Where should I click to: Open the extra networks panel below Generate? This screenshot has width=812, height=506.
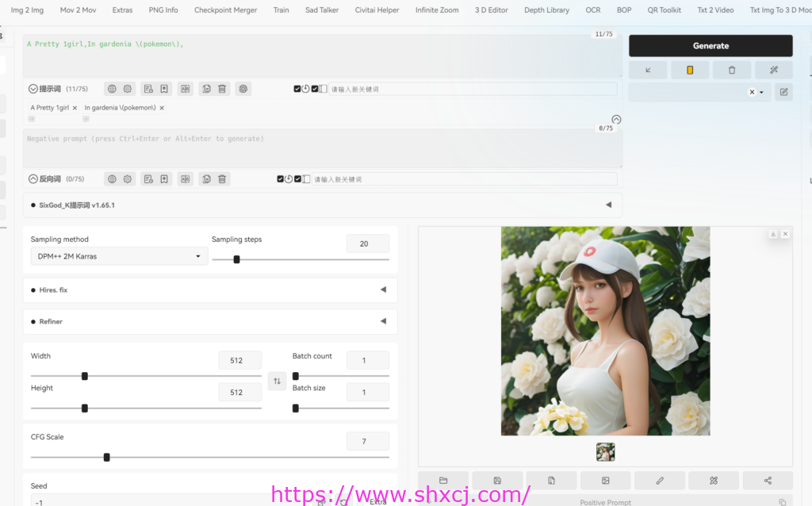(690, 70)
